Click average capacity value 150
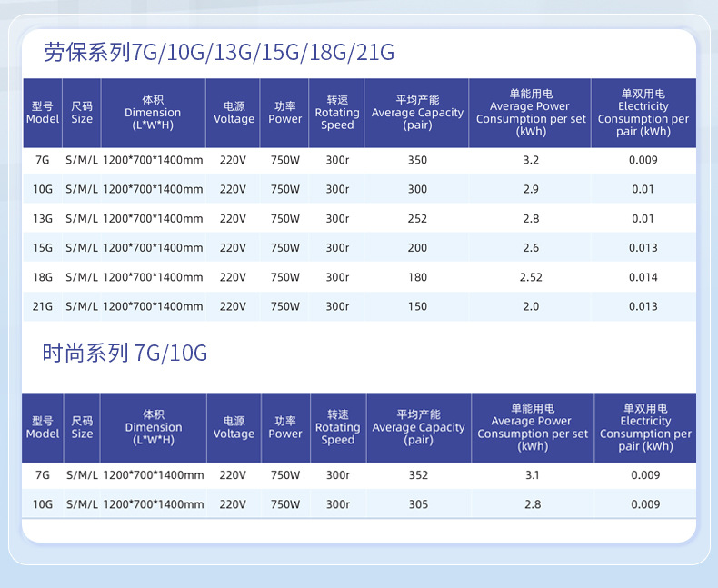The image size is (718, 588). 417,307
